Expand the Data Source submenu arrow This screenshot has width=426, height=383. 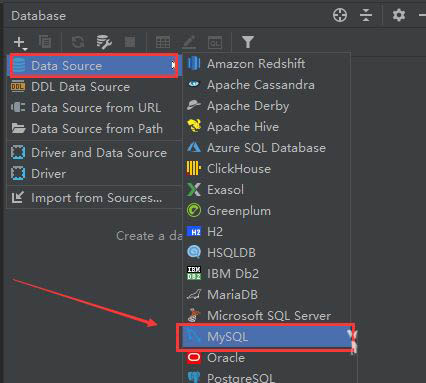coord(173,65)
